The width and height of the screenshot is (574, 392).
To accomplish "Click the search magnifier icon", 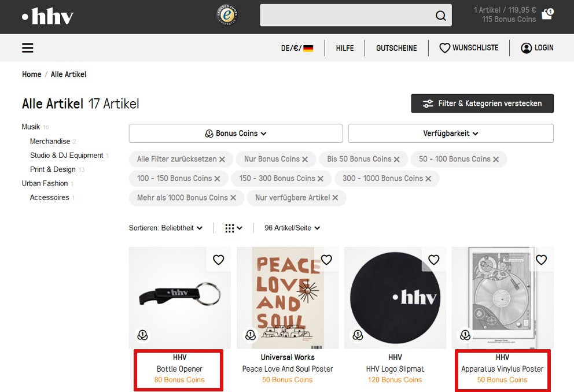I will (x=441, y=16).
